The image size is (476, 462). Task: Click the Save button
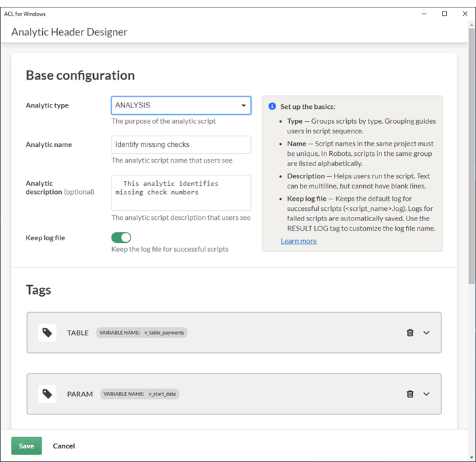coord(27,446)
